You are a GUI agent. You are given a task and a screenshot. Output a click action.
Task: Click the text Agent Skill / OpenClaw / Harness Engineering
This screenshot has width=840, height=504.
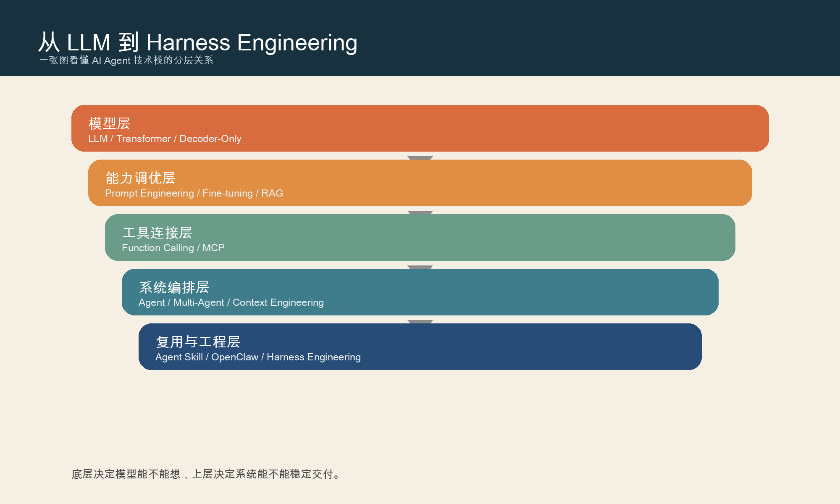coord(258,357)
